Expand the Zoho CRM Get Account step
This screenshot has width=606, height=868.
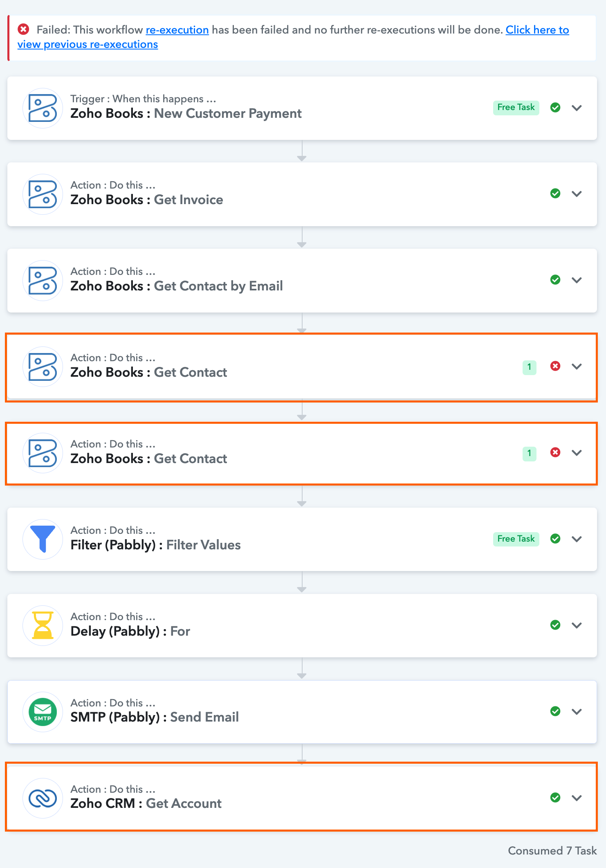[577, 798]
